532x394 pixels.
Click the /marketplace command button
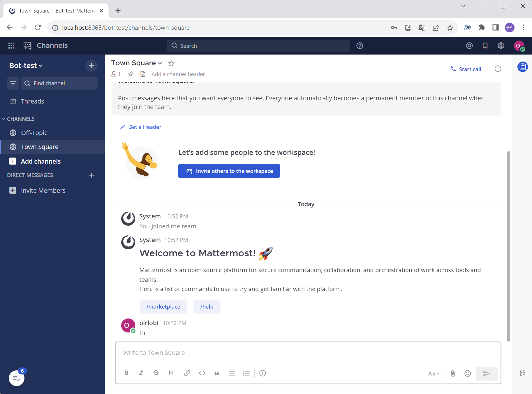[163, 307]
